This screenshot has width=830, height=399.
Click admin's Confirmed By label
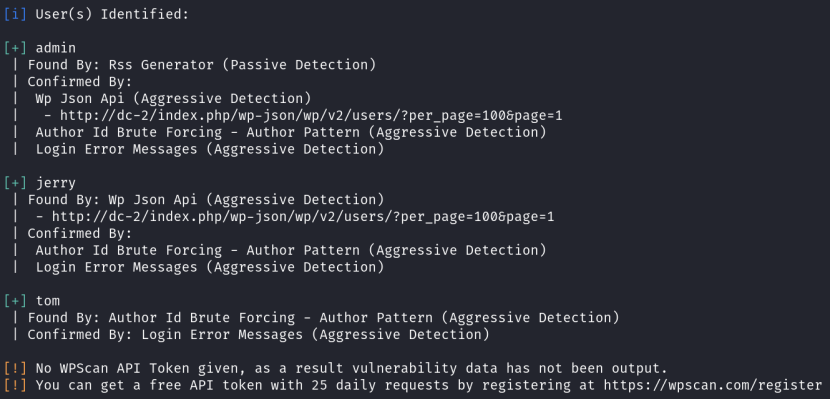tap(79, 82)
